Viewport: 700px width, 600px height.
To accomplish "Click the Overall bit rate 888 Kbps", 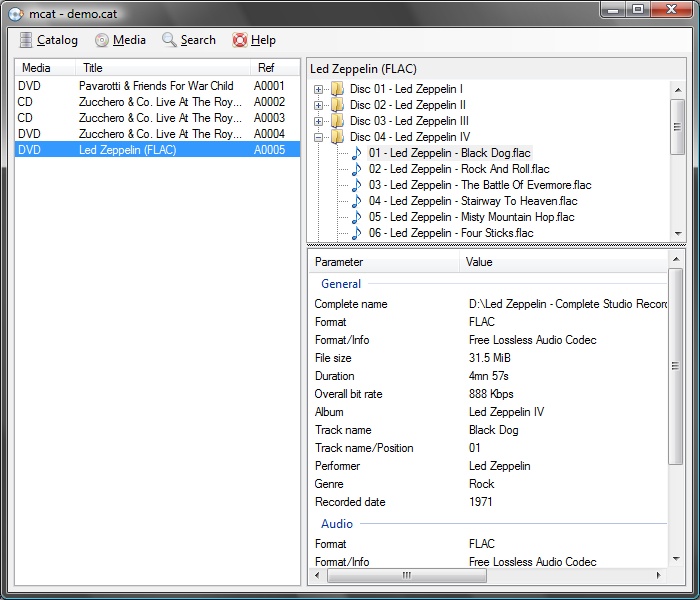I will tap(491, 394).
